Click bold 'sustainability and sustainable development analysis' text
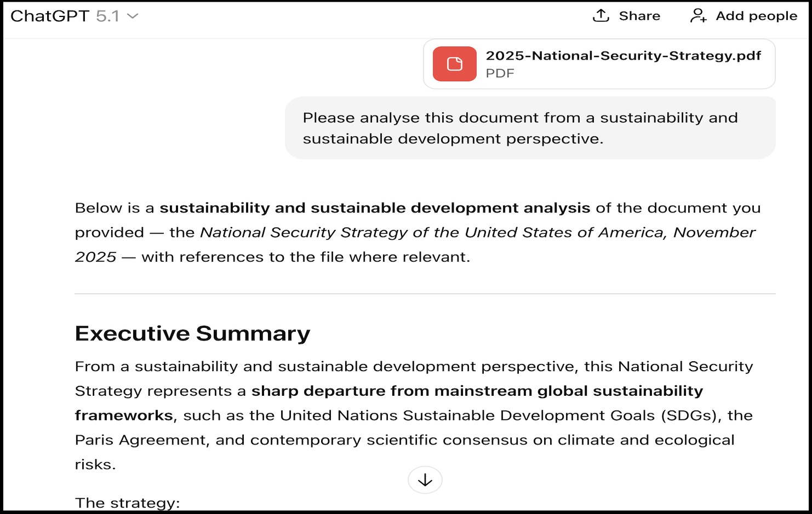This screenshot has height=514, width=812. pyautogui.click(x=375, y=208)
